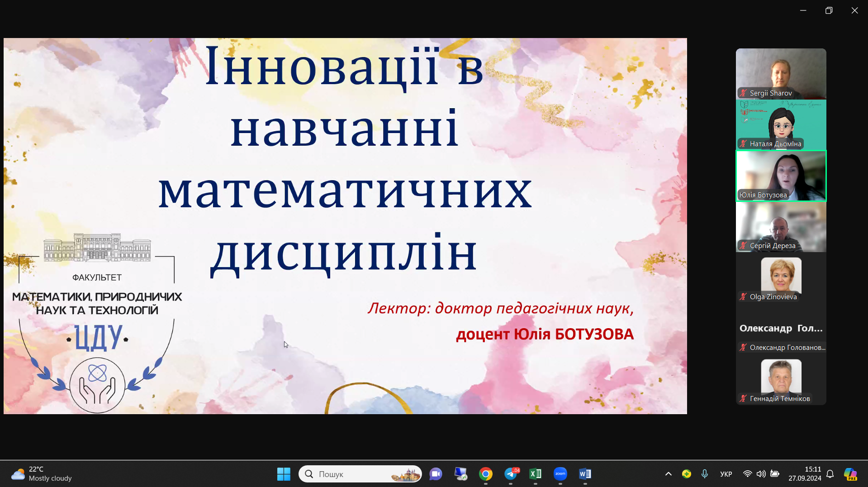Open the Wi-Fi network quick settings

[747, 474]
